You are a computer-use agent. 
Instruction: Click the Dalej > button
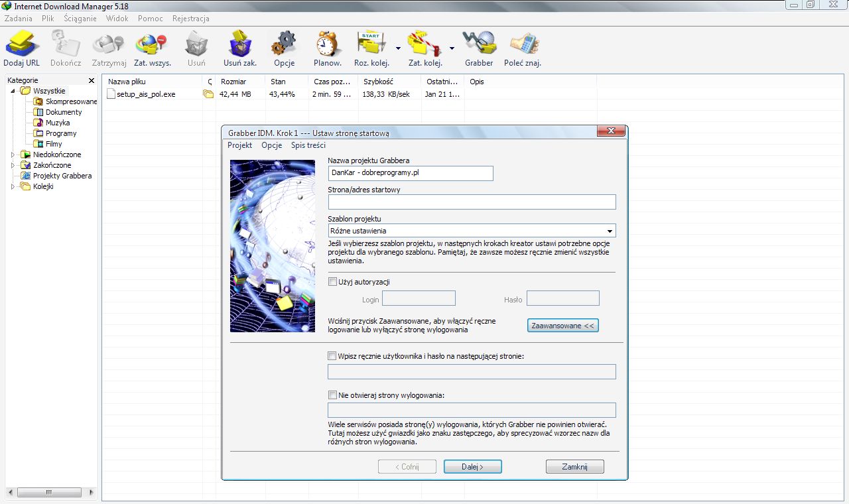point(473,467)
